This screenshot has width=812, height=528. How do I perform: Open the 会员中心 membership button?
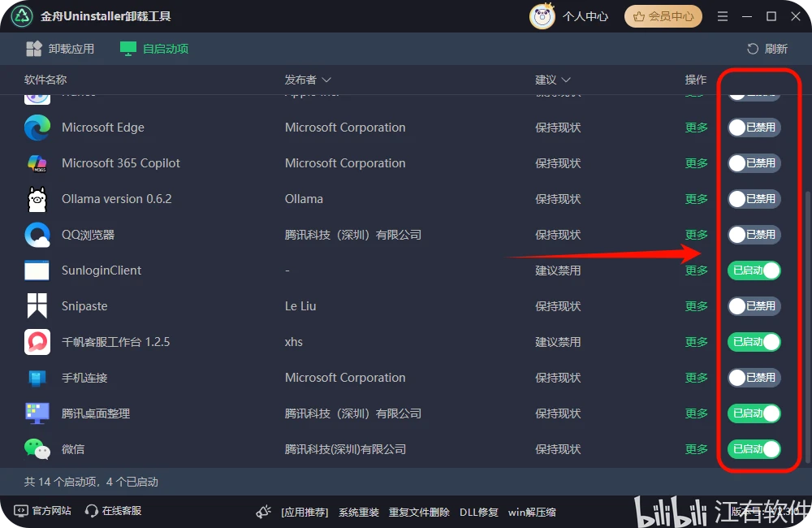coord(663,16)
